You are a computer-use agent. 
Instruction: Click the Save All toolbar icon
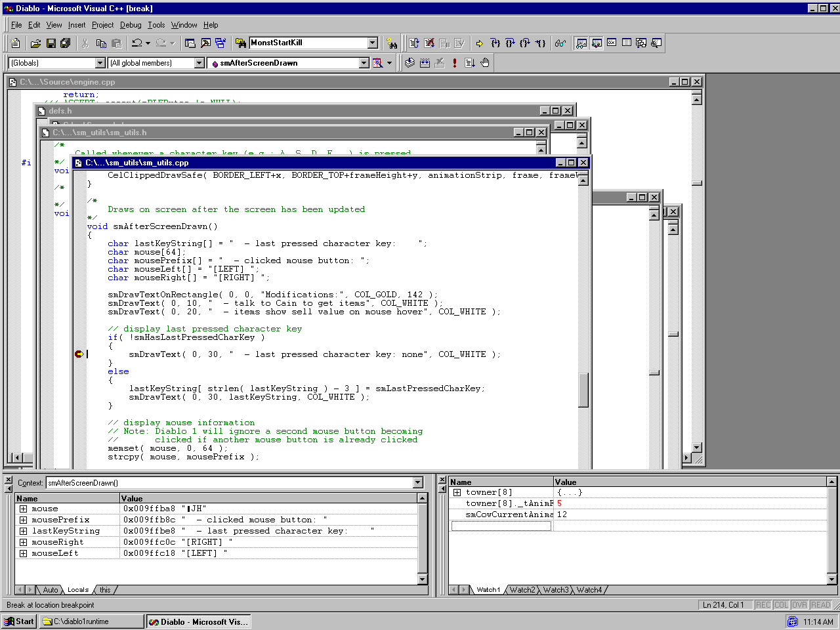(65, 43)
